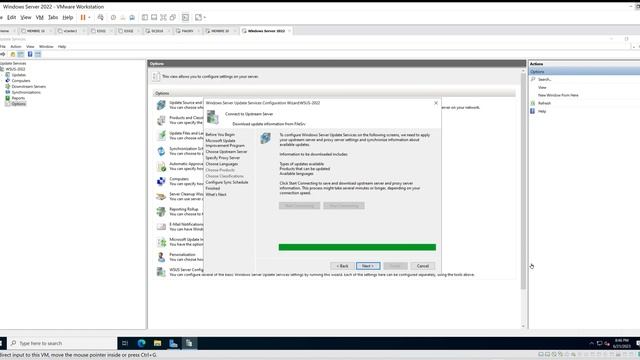Screen dimensions: 640x360
Task: Click VMware take snapshot toolbar icon
Action: pyautogui.click(x=113, y=18)
